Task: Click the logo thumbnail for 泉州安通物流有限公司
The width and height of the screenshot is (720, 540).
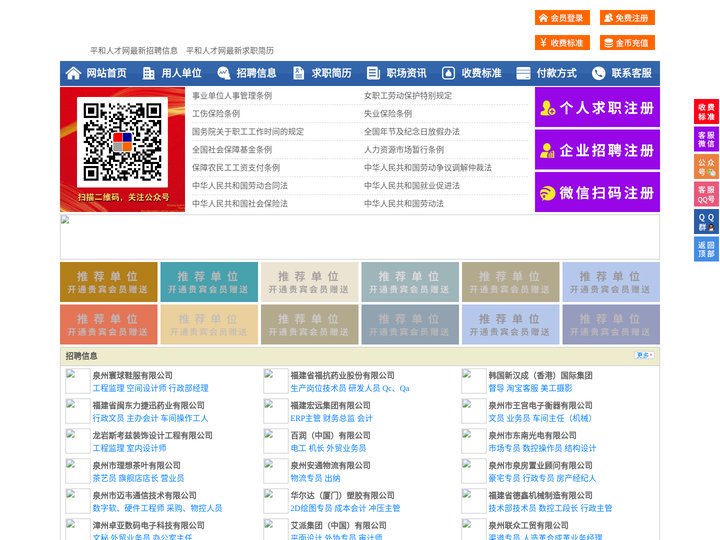Action: (x=276, y=471)
